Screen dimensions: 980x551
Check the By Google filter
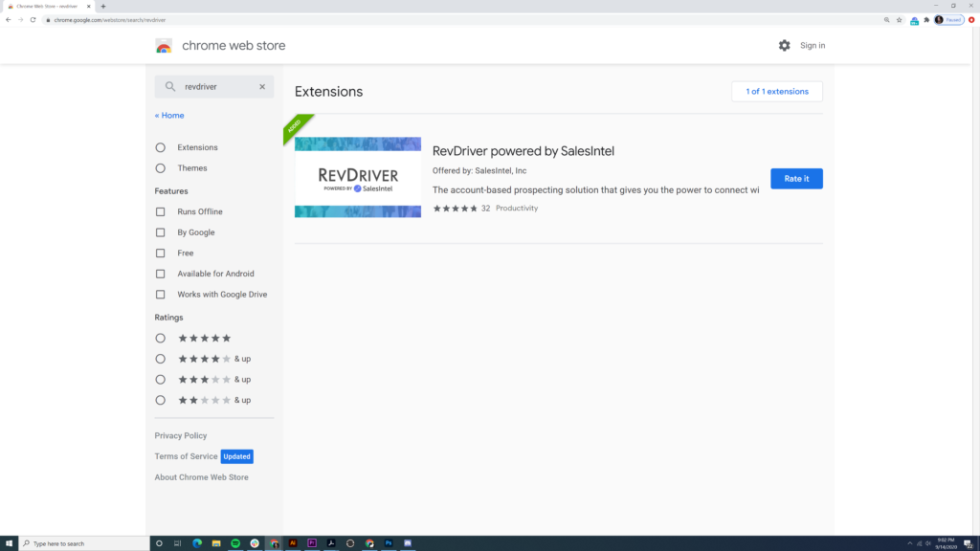point(161,232)
